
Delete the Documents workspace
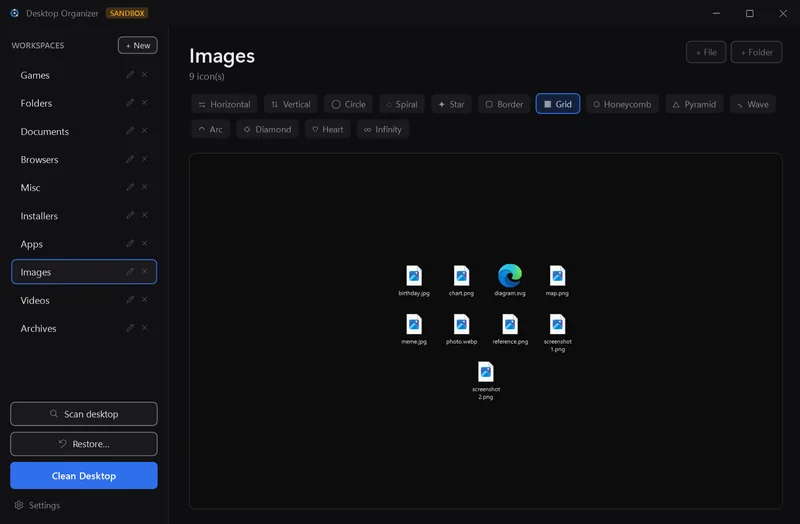tap(144, 131)
